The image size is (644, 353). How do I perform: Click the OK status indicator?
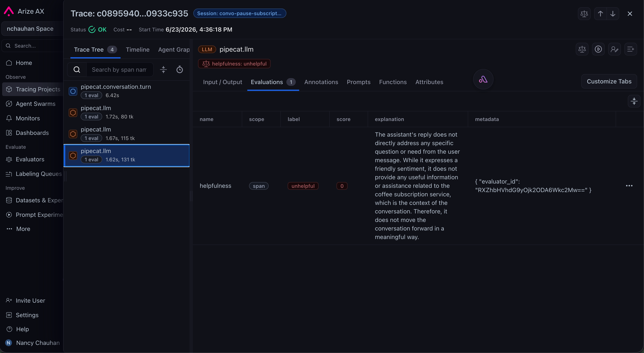[98, 29]
